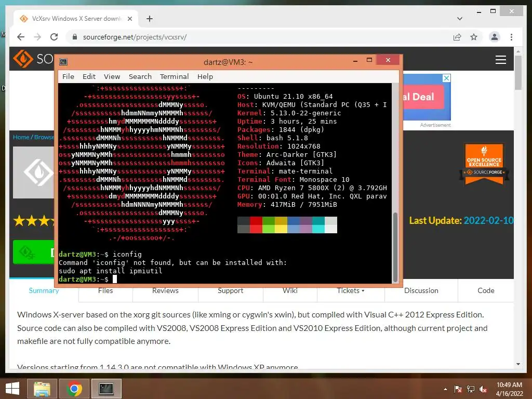
Task: Click the terminal's vertical scrollbar handle
Action: [x=395, y=247]
